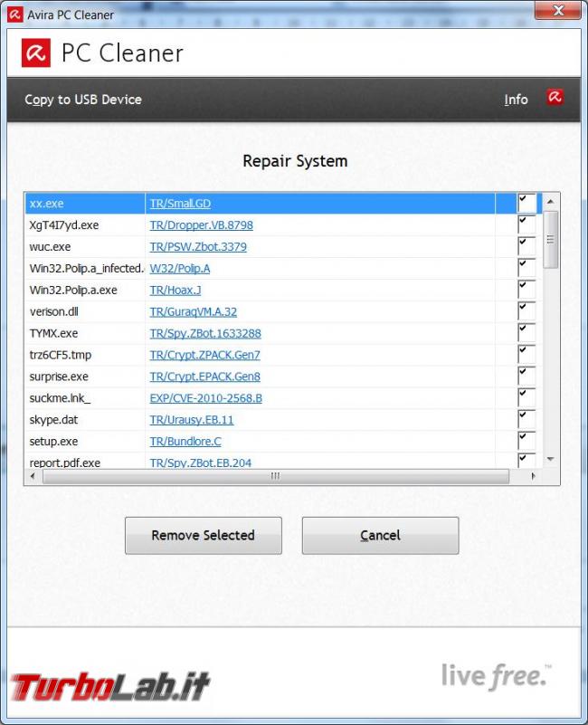
Task: Click the Remove Selected button
Action: tap(204, 536)
